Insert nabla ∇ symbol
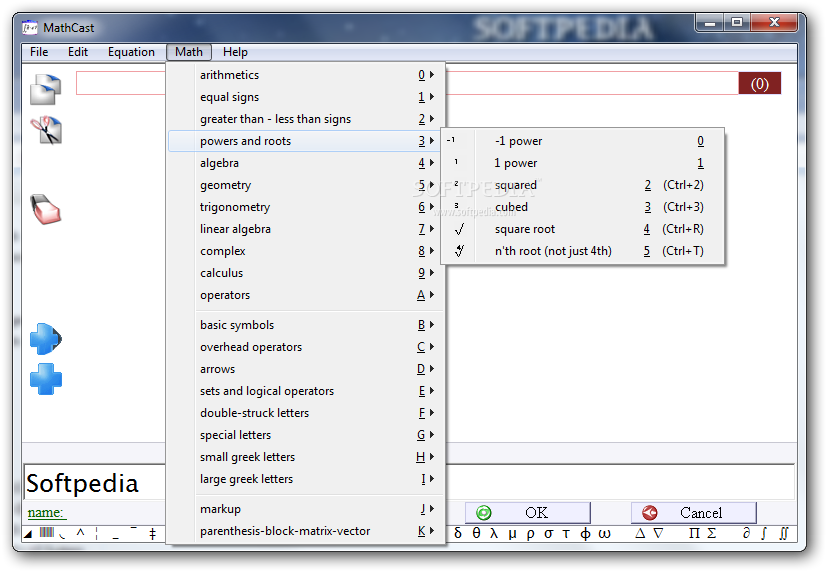Image resolution: width=827 pixels, height=572 pixels. point(658,533)
